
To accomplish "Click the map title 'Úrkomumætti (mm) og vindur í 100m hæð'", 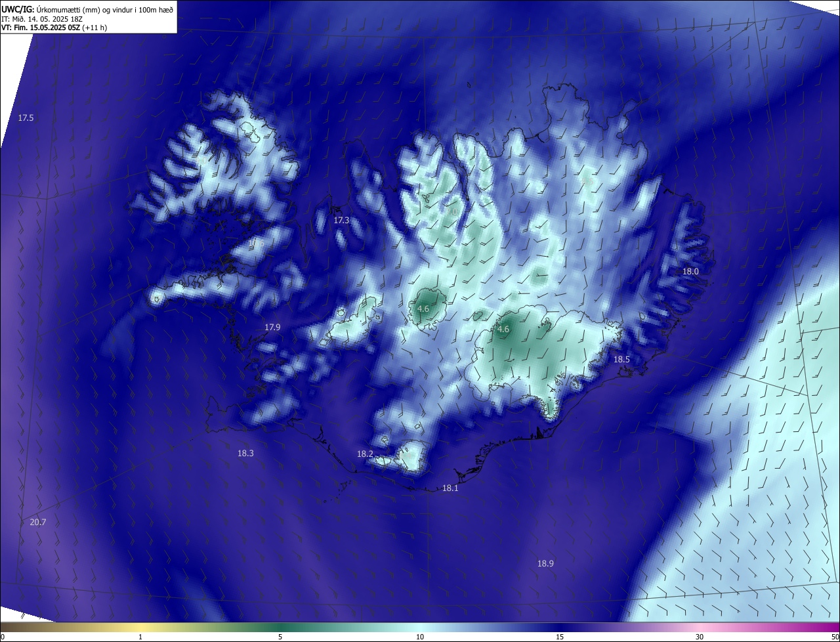I will (x=104, y=9).
